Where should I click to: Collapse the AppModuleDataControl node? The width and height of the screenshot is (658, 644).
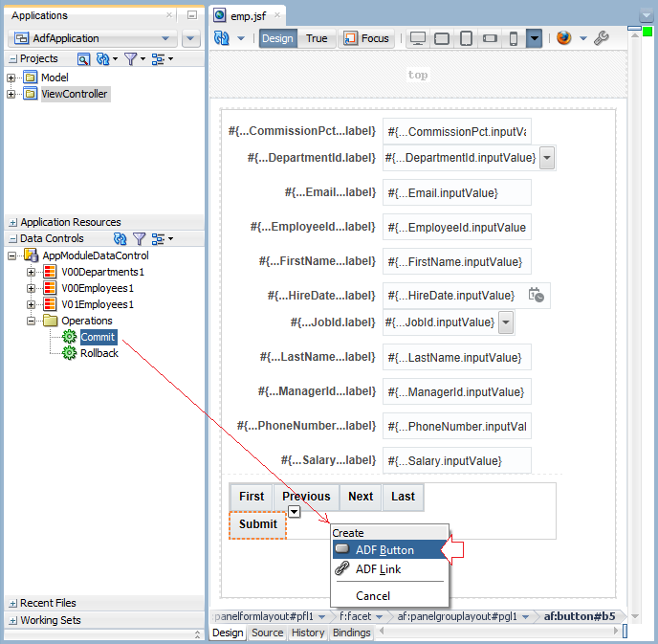click(x=11, y=255)
